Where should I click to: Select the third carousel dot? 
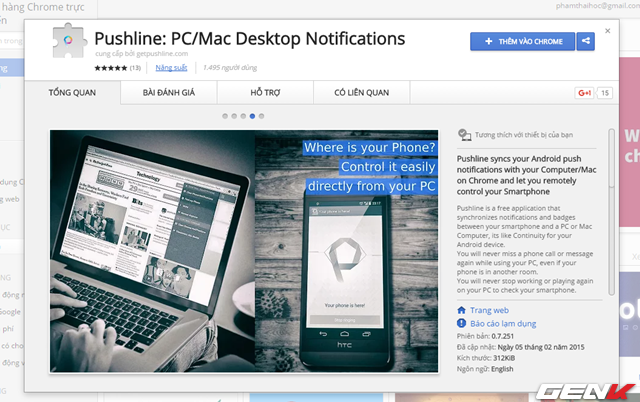243,116
